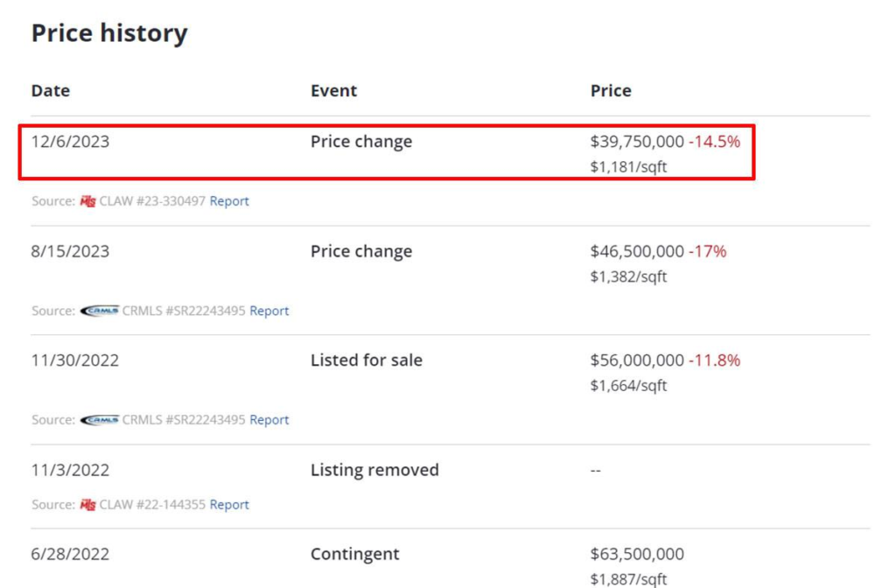Click the $46,500,000 price value

click(637, 252)
